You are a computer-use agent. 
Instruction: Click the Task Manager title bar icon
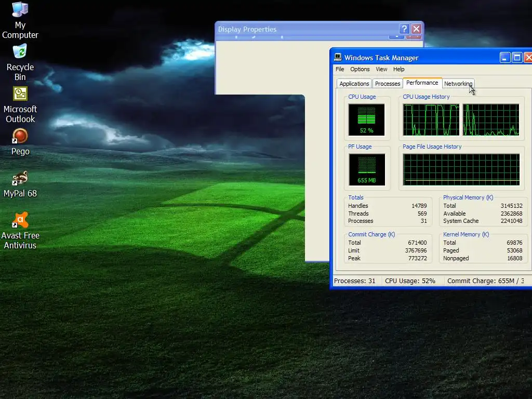[338, 57]
